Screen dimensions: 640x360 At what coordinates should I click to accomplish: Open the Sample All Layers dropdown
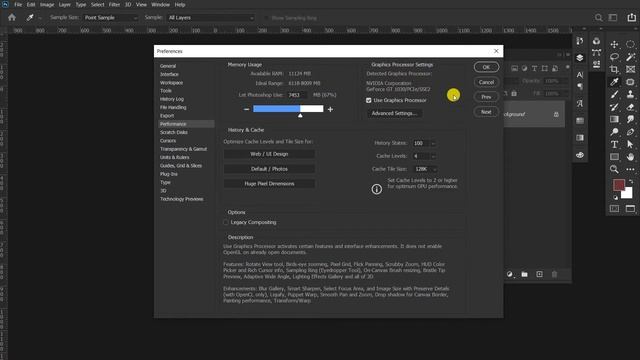[211, 18]
